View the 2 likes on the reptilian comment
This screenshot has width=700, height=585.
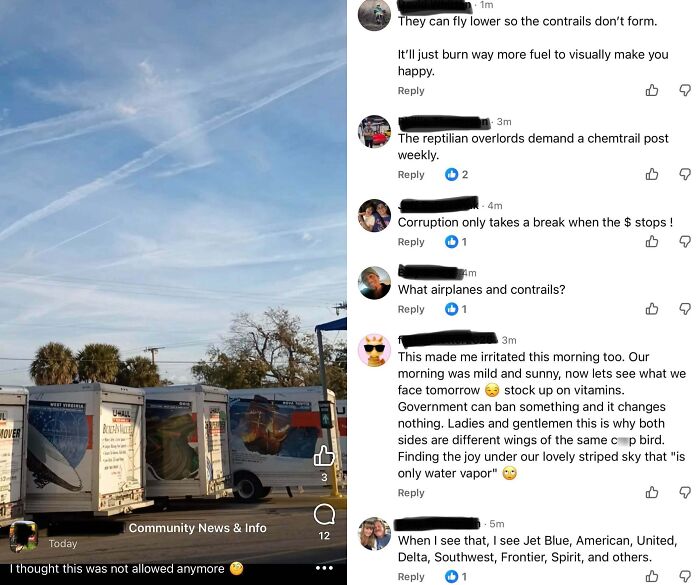(x=457, y=175)
